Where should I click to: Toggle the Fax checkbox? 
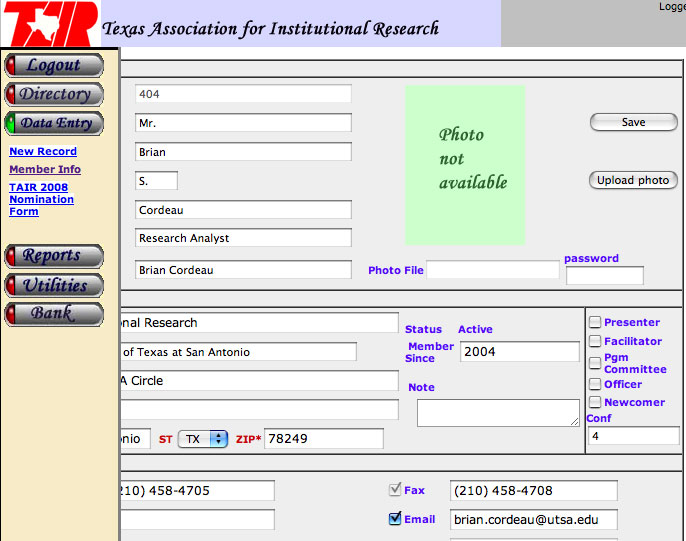tap(395, 489)
